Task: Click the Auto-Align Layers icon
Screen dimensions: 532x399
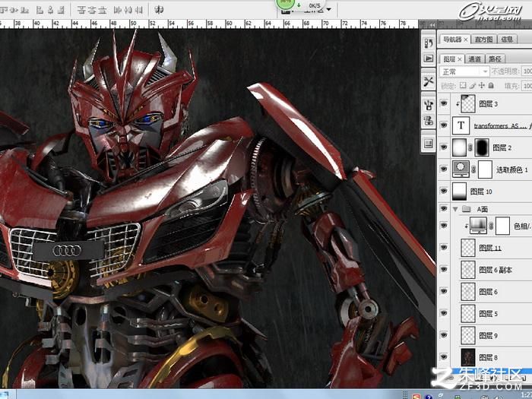Action: 159,10
